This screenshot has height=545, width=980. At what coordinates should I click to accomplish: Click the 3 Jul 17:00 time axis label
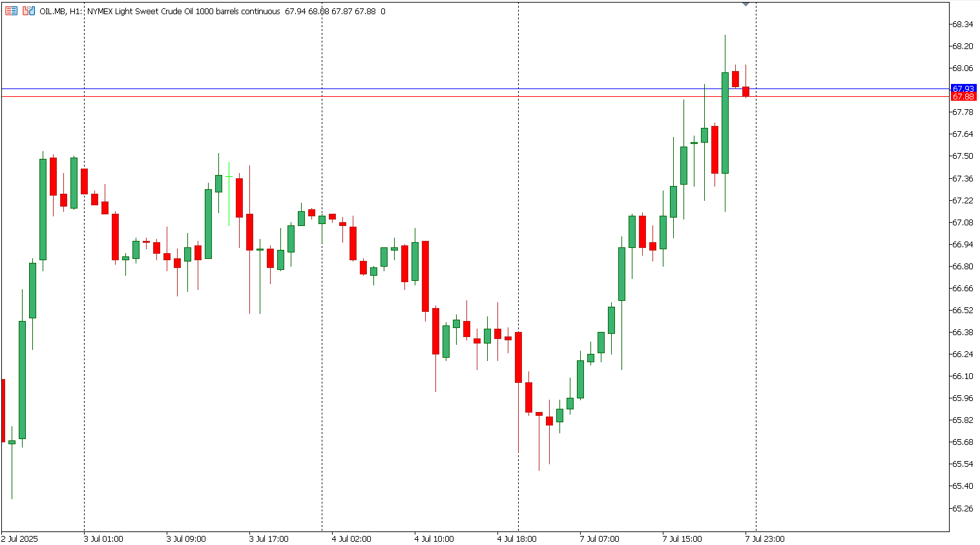pyautogui.click(x=269, y=539)
